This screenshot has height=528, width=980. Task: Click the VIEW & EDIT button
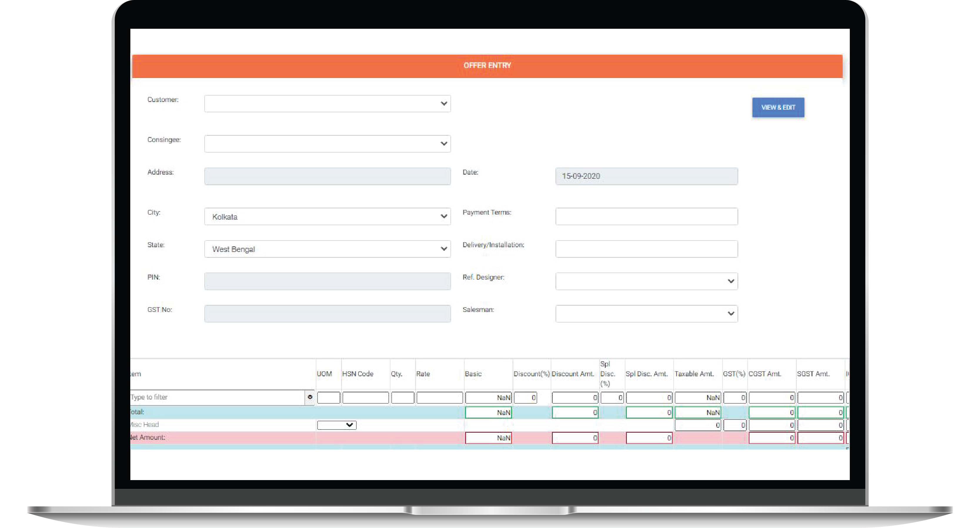778,107
